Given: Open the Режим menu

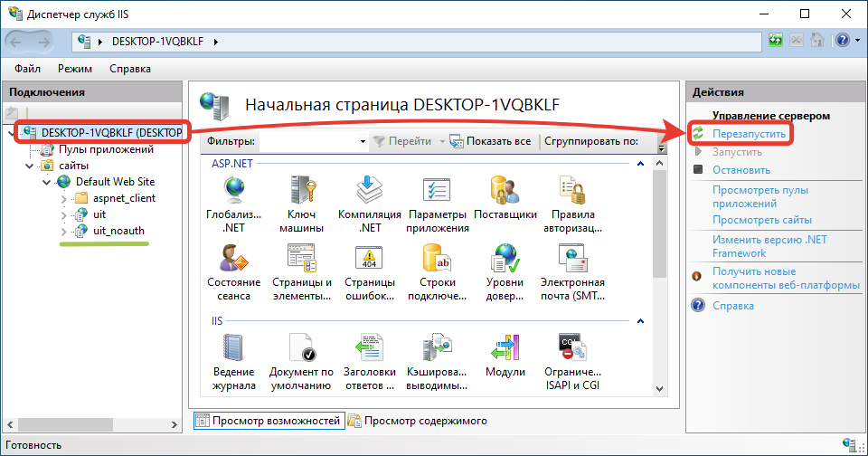Looking at the screenshot, I should 75,69.
